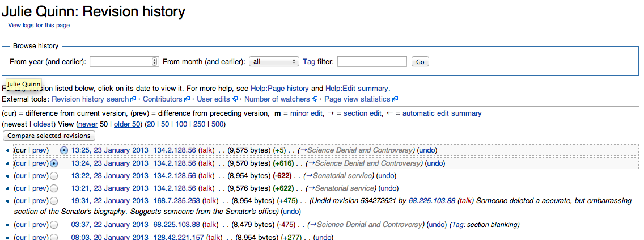Undo the 13:25, 23 January revision
Screen dimensions: 644x240
tap(426, 150)
